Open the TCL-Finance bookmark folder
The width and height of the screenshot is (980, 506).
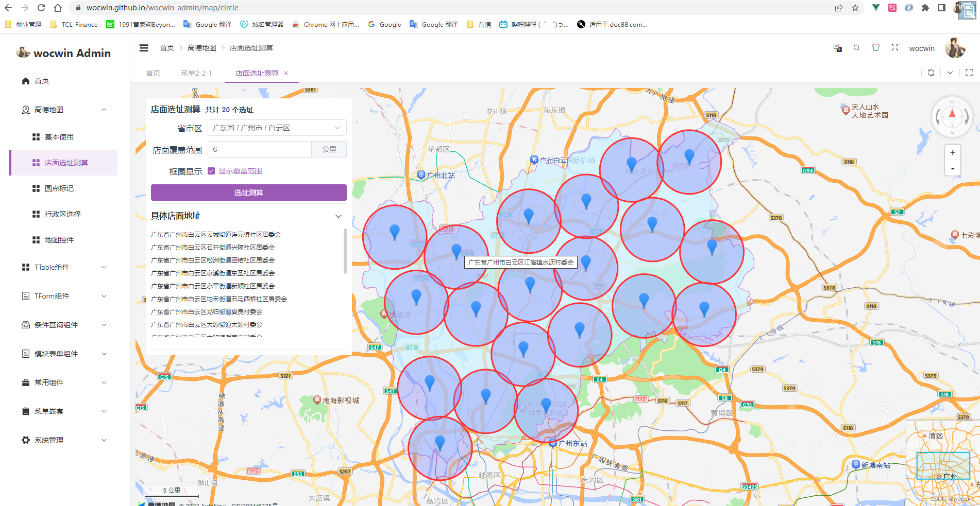click(74, 24)
